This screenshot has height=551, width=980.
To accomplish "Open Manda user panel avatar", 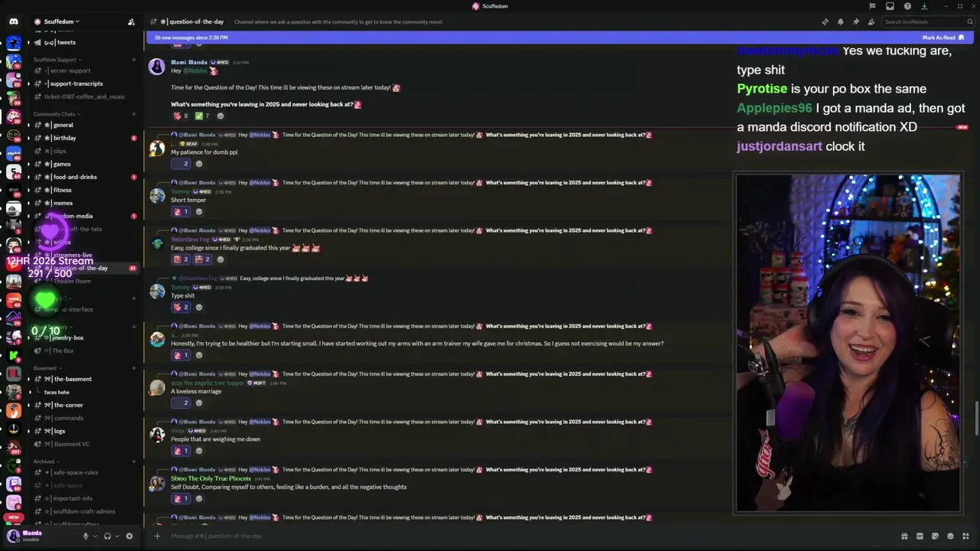I will (13, 536).
